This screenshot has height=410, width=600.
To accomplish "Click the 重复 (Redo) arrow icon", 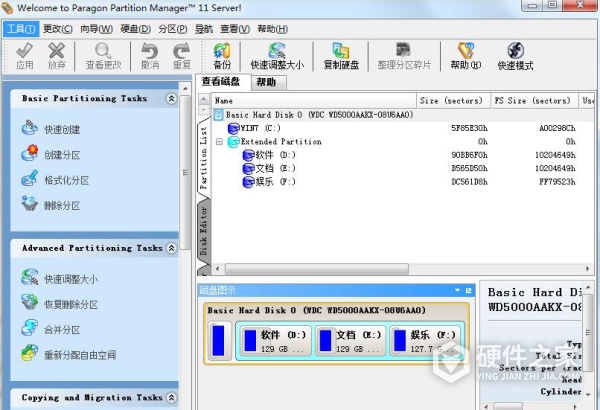I will [182, 56].
